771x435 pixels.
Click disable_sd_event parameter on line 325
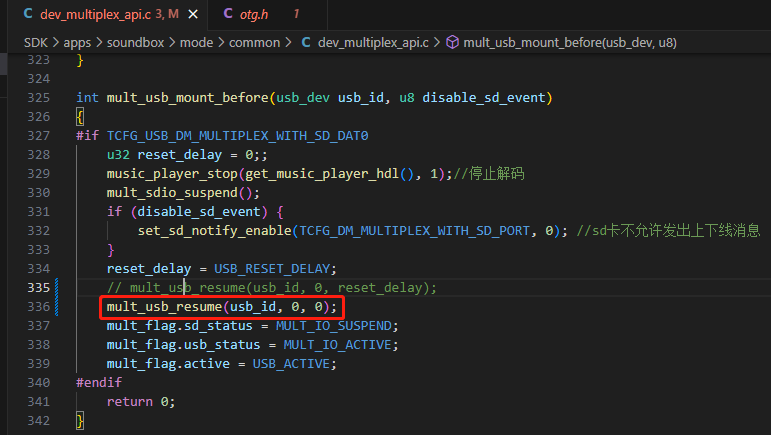(484, 98)
